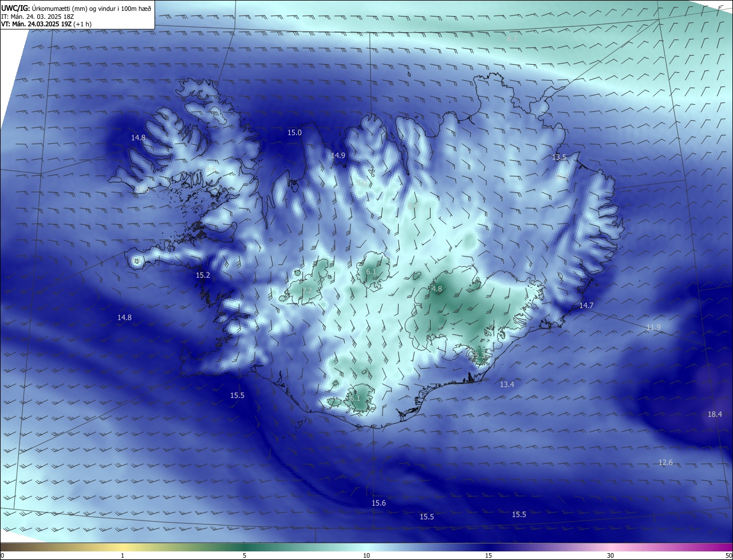Click the 10 label under the color scale
Viewport: 733px width, 560px height.
(366, 555)
